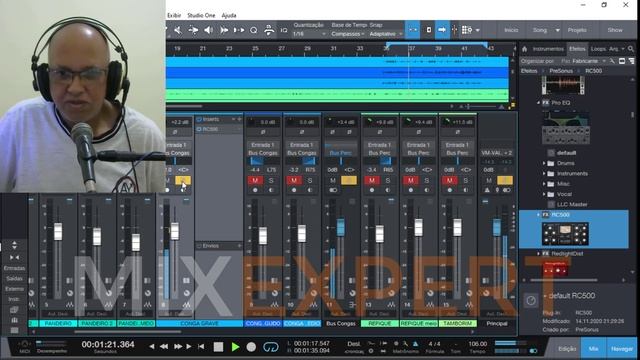
Task: Toggle the Loop button in transport bar
Action: click(x=271, y=347)
